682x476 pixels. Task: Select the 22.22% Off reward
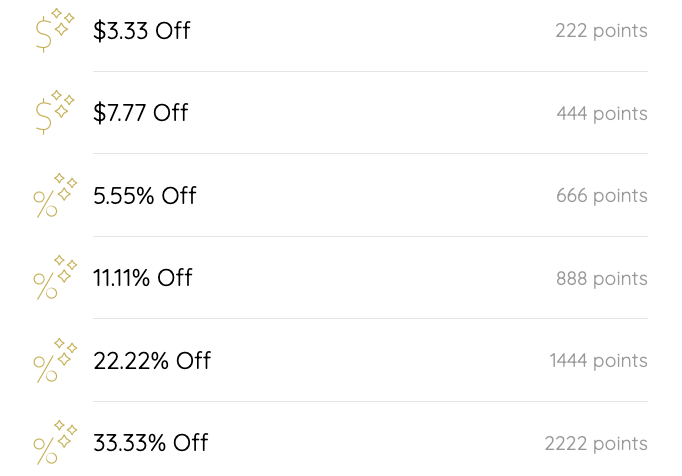tap(152, 361)
